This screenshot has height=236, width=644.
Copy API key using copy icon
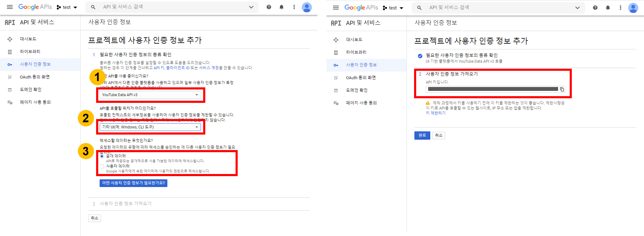click(x=562, y=89)
